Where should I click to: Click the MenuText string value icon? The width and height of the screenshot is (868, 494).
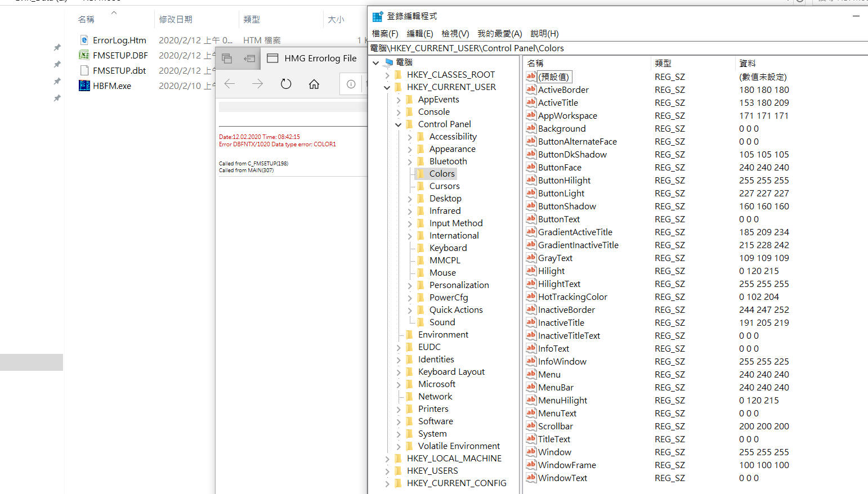[x=531, y=413]
